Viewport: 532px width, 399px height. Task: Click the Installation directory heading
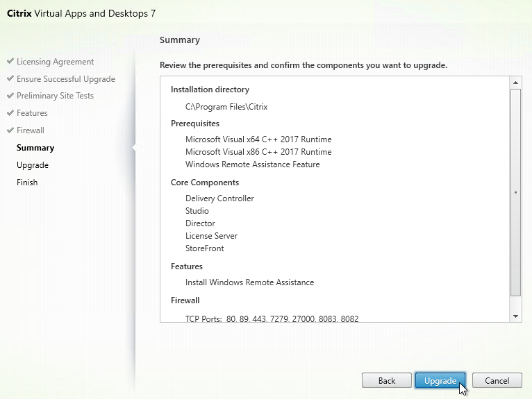(210, 90)
